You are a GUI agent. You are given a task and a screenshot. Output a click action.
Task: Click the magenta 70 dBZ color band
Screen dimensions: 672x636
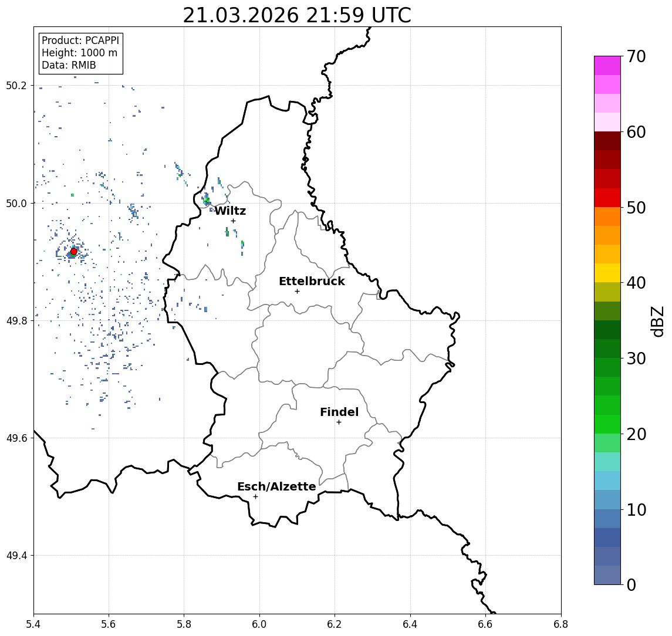(x=607, y=66)
